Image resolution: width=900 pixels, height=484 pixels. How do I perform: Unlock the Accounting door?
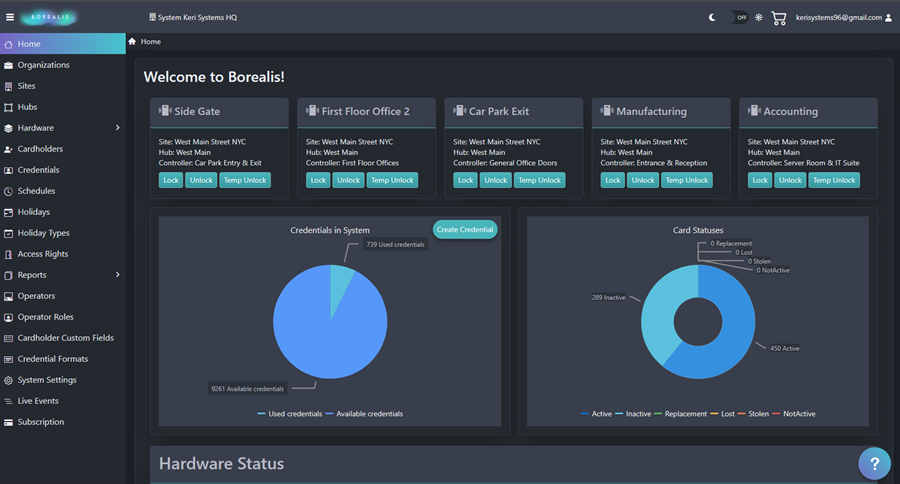790,180
